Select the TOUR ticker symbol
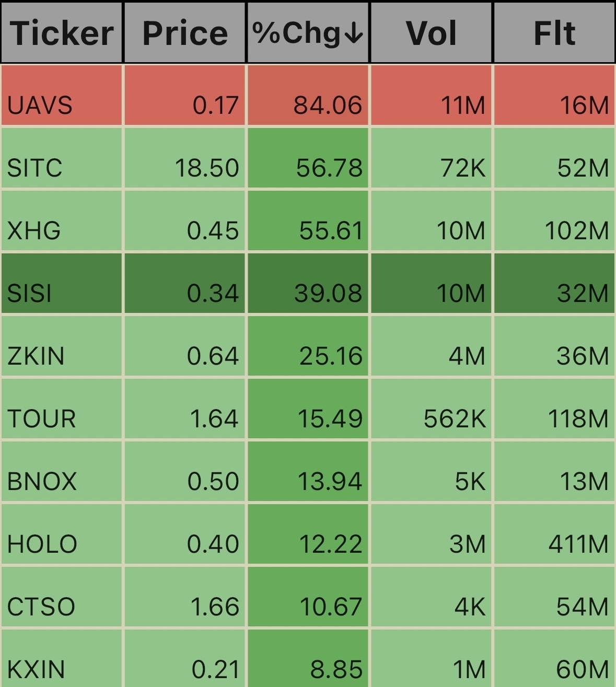Screen dimensions: 616x687 [x=42, y=419]
